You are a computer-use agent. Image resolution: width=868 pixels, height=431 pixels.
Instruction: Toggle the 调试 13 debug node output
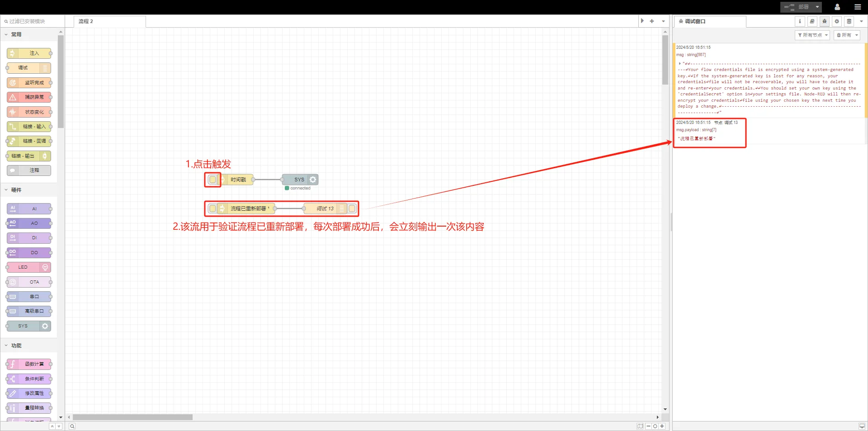click(x=352, y=208)
